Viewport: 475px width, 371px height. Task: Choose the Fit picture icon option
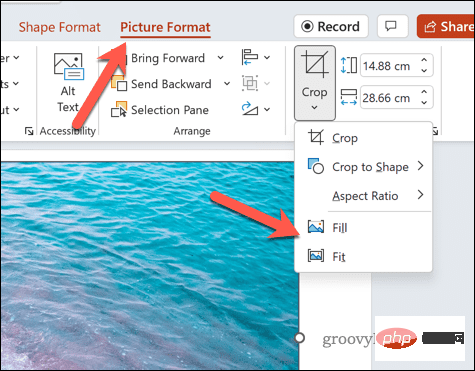(x=316, y=256)
